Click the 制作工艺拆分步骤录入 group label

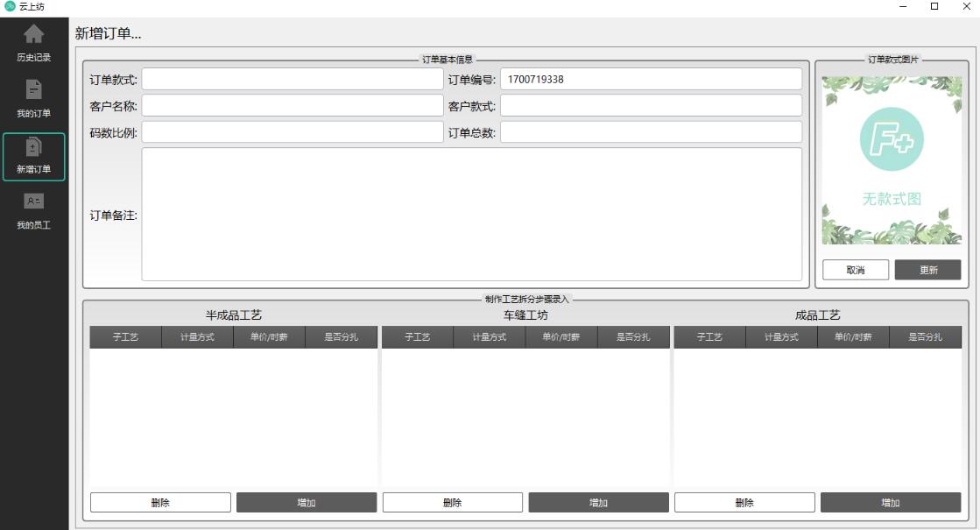pos(527,300)
